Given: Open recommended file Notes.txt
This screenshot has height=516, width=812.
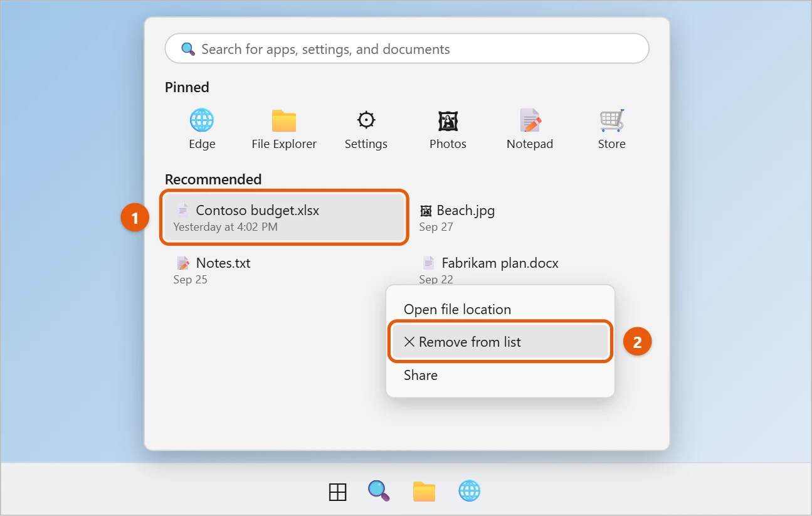Looking at the screenshot, I should coord(285,270).
